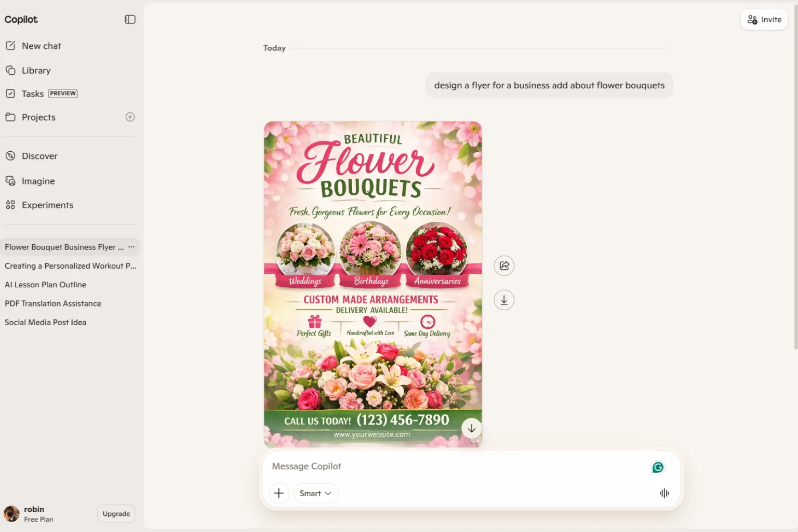Click the Message Copilot input field
The width and height of the screenshot is (798, 532).
(457, 466)
